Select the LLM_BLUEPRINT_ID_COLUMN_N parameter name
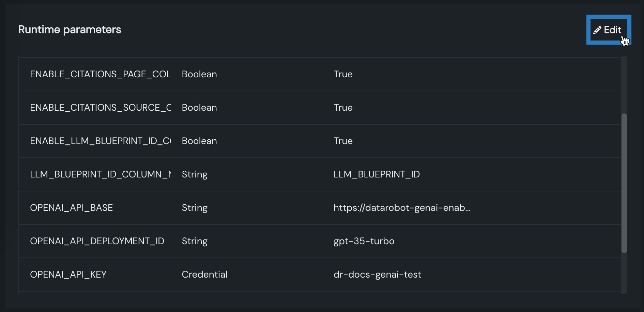Viewport: 644px width, 312px height. [100, 174]
